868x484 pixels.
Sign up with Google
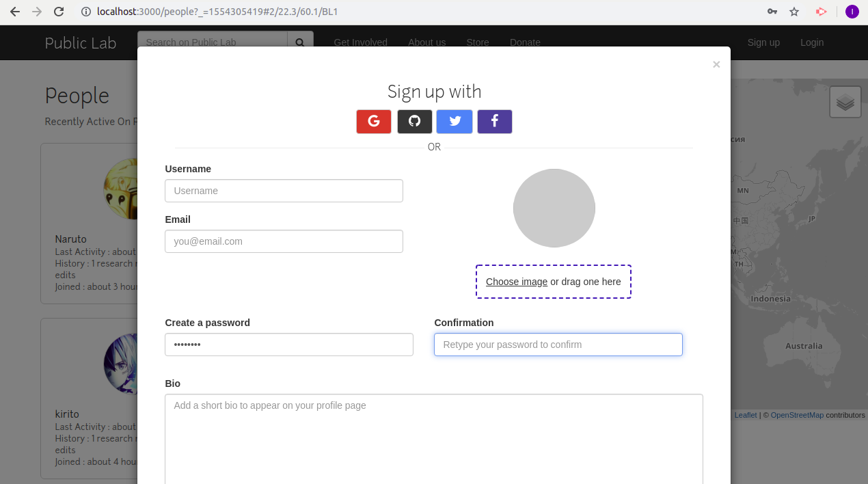[x=373, y=121]
